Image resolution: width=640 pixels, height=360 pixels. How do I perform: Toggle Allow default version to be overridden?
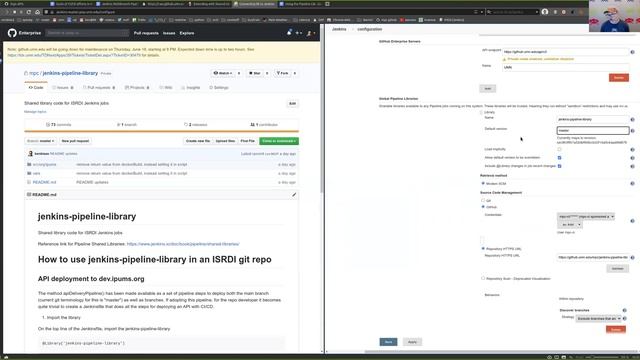(x=559, y=158)
